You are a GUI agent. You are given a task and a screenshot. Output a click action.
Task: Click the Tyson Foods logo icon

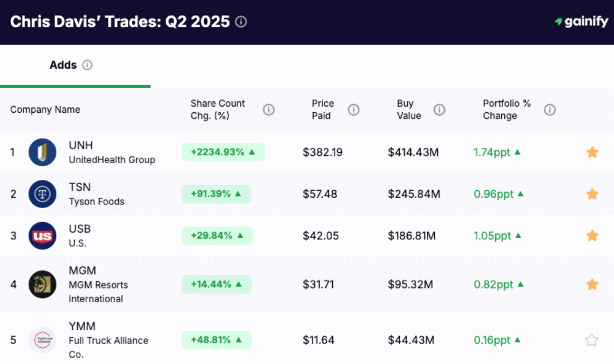point(43,194)
